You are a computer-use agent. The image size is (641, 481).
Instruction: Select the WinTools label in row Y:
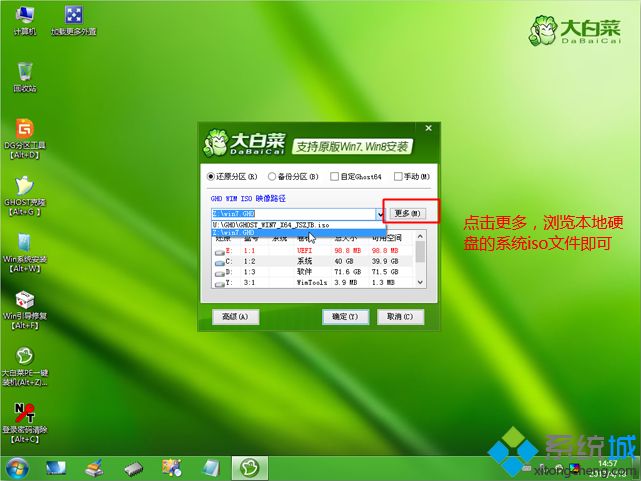(x=312, y=282)
